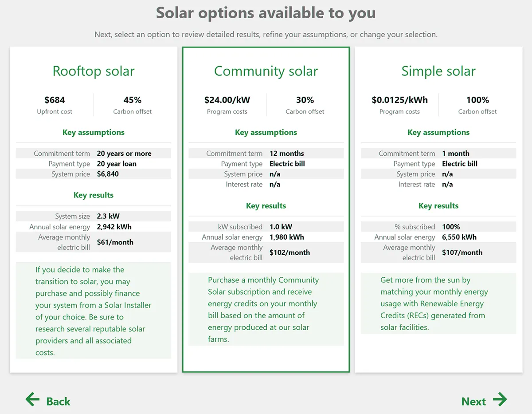Click the Rooftop solar description box

coord(94,311)
